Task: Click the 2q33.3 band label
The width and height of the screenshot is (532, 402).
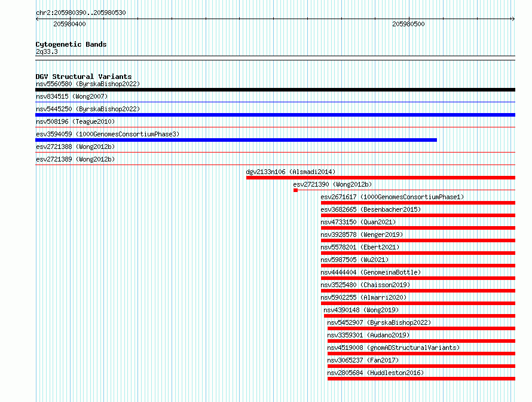Action: pos(47,51)
